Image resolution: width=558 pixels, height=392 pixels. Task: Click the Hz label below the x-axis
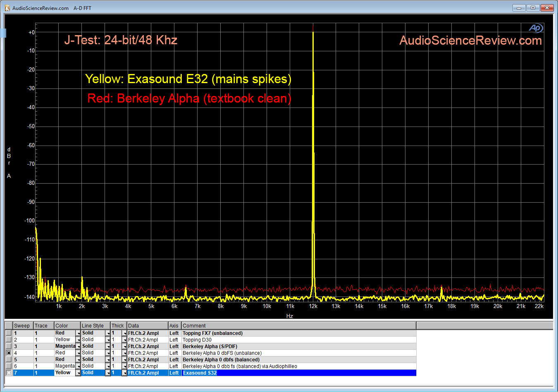pos(290,316)
